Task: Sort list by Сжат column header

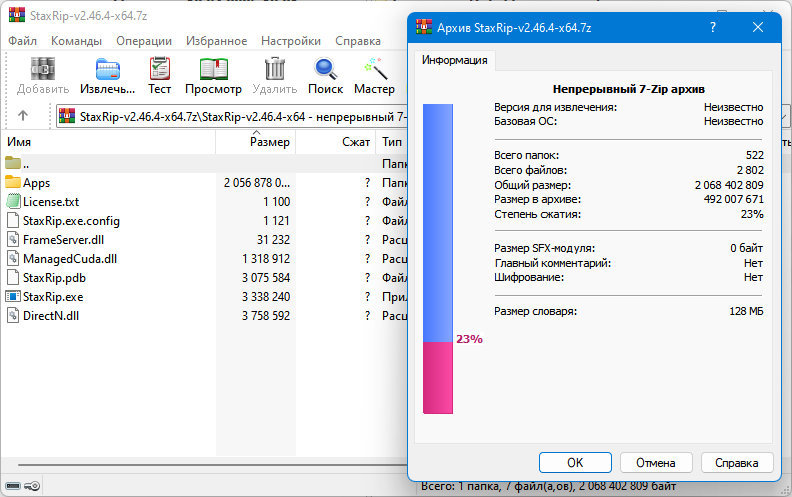Action: point(335,142)
